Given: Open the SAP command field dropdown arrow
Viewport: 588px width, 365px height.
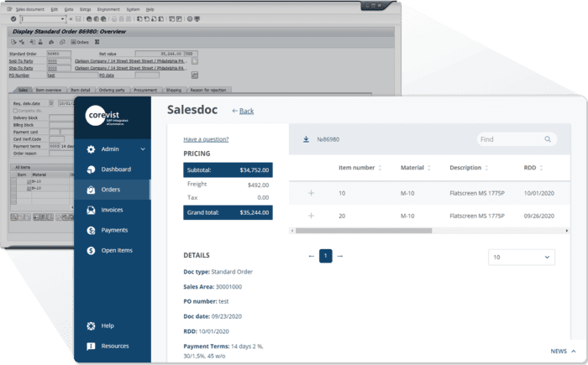Looking at the screenshot, I should coord(62,18).
